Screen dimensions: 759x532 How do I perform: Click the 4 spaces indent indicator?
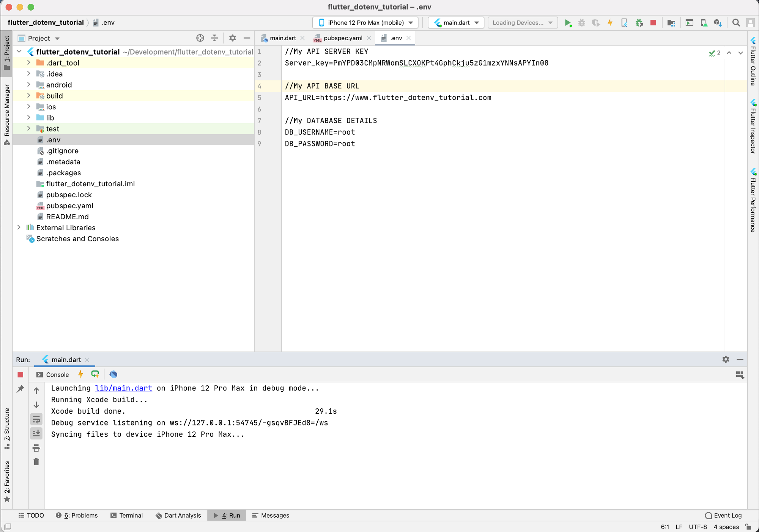[x=726, y=527]
